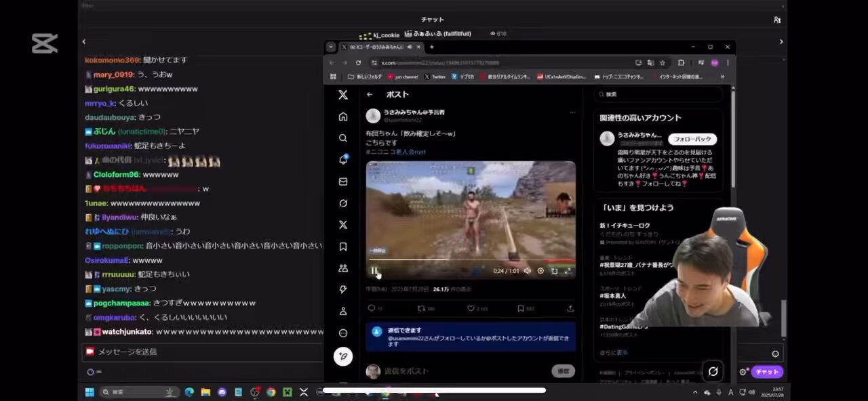Click the X search box 検索

(x=658, y=94)
